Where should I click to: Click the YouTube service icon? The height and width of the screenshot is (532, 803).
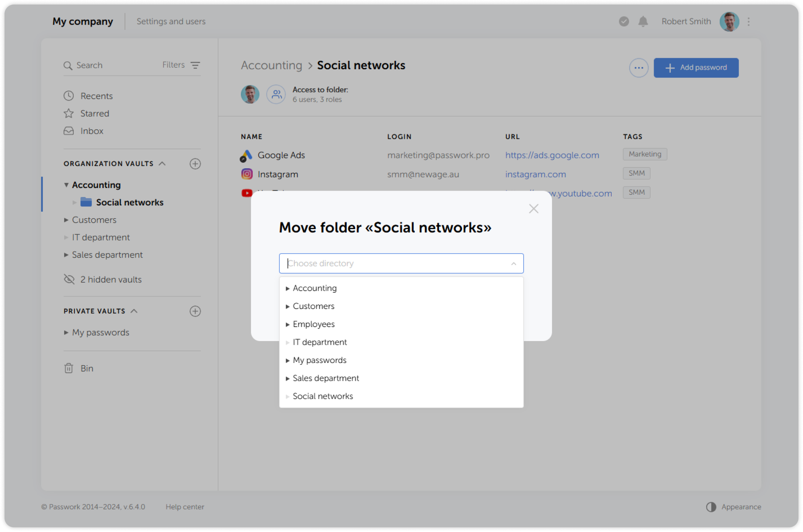click(246, 193)
